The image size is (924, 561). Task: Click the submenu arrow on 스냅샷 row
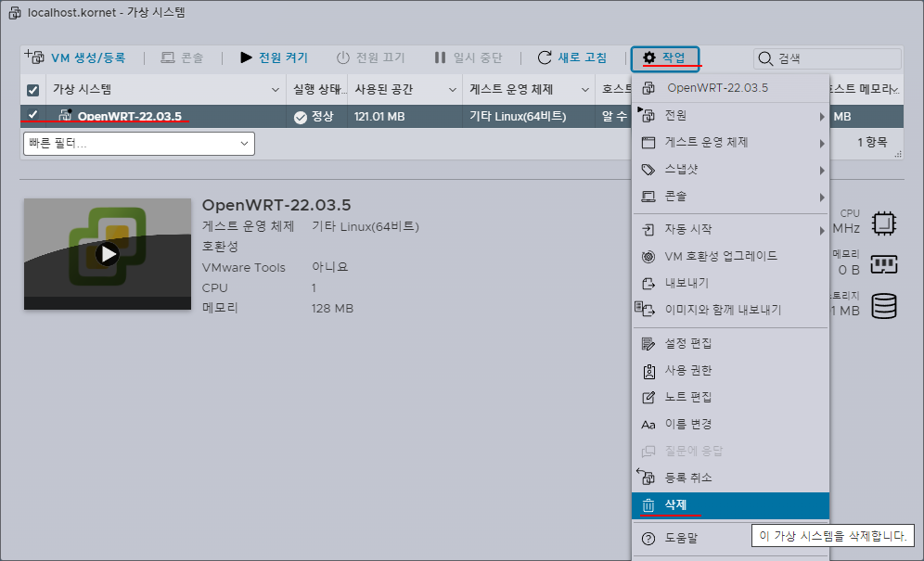821,171
